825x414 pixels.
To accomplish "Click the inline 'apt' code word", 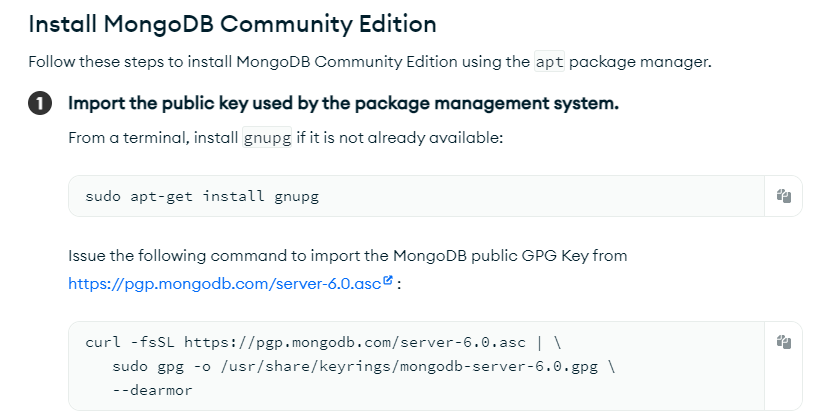I will [x=549, y=62].
